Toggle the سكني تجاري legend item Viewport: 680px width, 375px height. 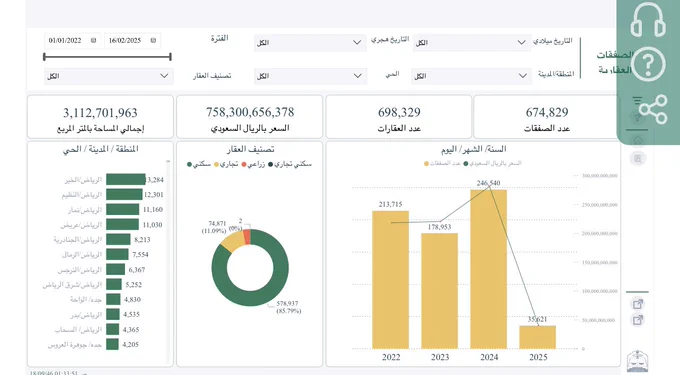tap(290, 164)
